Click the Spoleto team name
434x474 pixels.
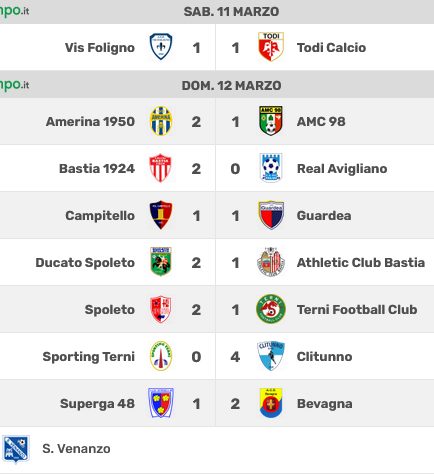[x=110, y=310]
